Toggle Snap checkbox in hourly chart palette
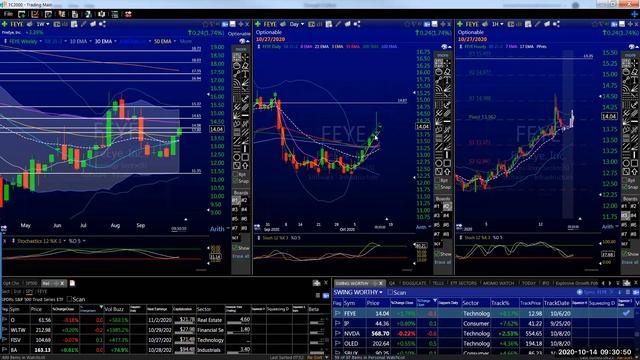Image resolution: width=640 pixels, height=360 pixels. pos(624,187)
